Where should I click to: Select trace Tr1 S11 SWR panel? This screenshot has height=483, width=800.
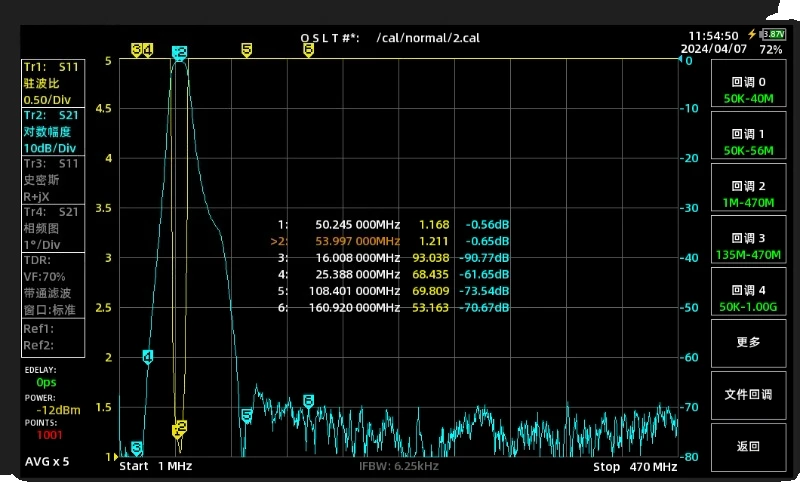click(53, 83)
